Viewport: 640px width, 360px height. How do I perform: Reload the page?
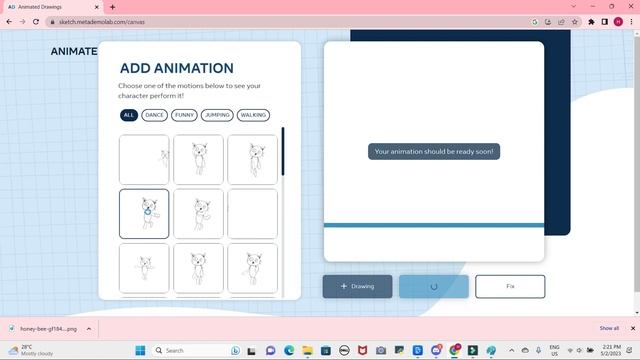(36, 22)
